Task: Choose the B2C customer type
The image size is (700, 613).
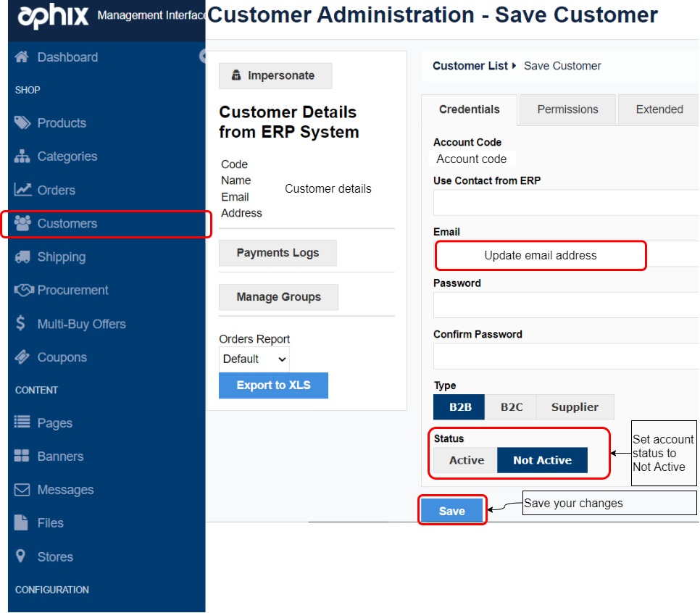Action: tap(511, 407)
